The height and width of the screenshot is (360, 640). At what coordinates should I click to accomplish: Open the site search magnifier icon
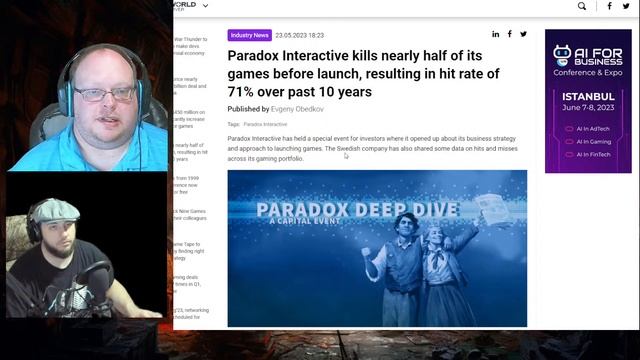coord(582,6)
